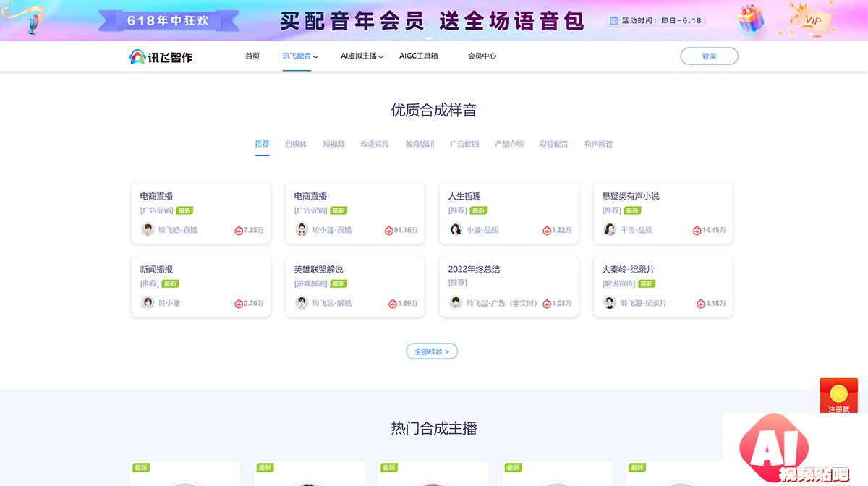Open 讯飞配音 in the navigation
868x486 pixels.
pos(297,56)
